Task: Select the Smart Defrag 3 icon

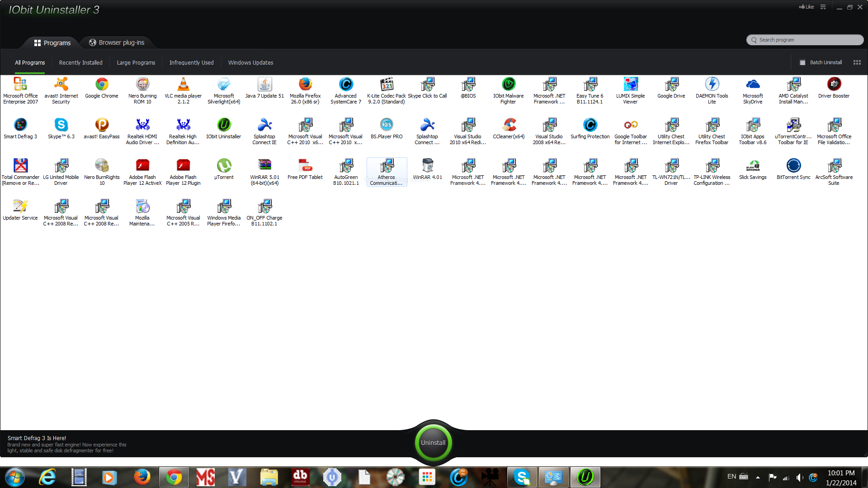Action: [x=20, y=125]
